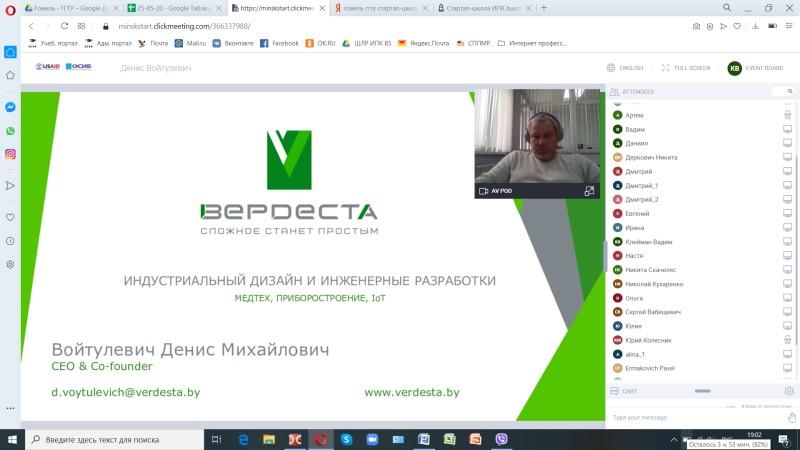Expand the AV pod video window
The width and height of the screenshot is (800, 450).
coord(589,191)
